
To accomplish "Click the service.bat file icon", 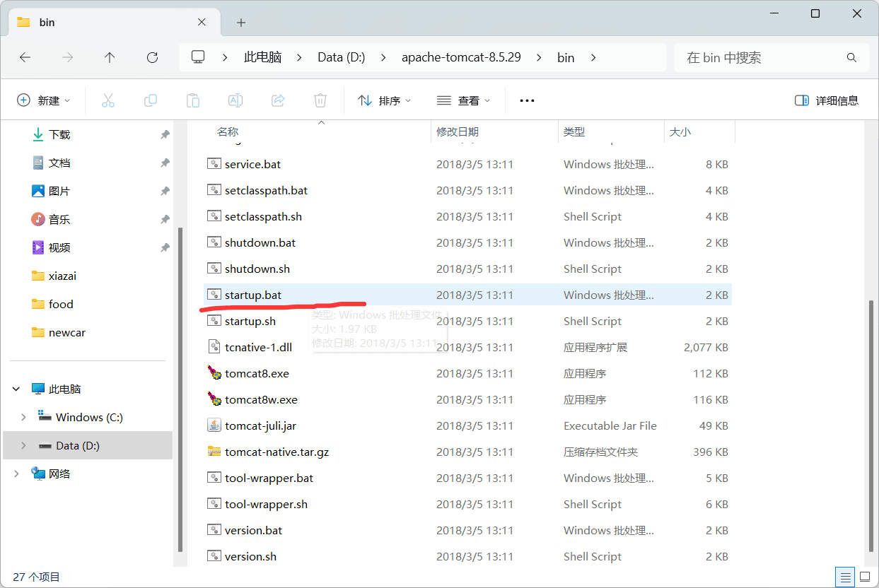I will (x=214, y=164).
